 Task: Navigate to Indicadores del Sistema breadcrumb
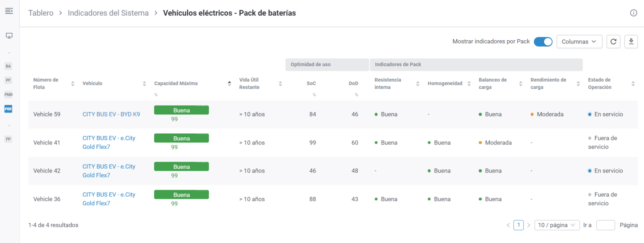click(x=108, y=13)
